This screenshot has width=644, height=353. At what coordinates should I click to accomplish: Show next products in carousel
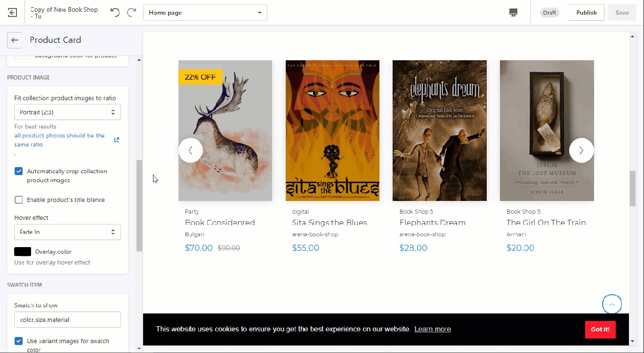581,150
